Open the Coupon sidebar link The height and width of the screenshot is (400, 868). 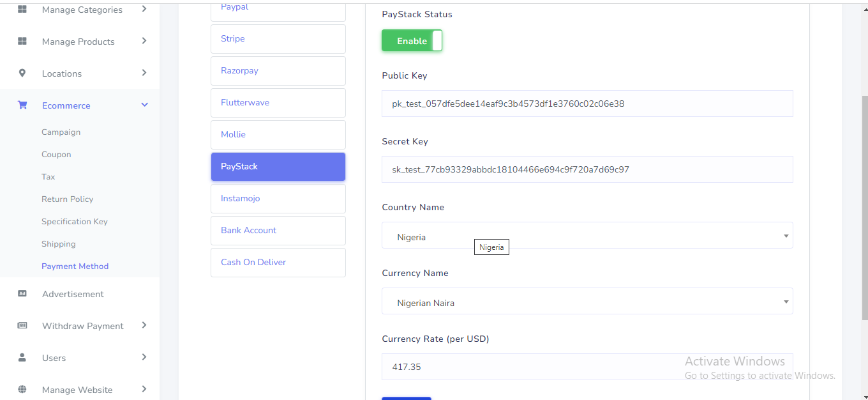click(x=56, y=155)
